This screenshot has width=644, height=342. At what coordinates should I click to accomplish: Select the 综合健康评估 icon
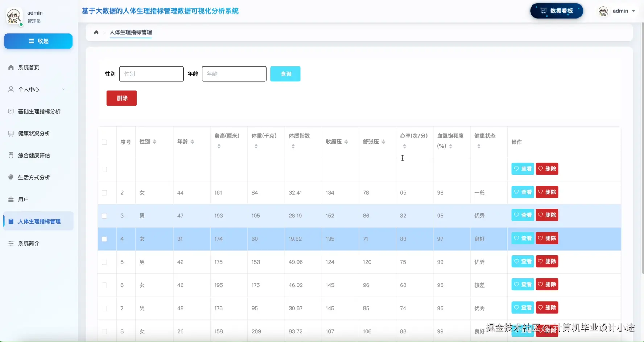click(x=11, y=155)
